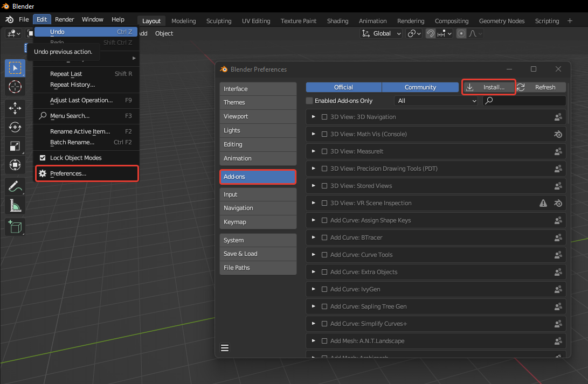Pick the Add Cube tool
Image resolution: width=588 pixels, height=384 pixels.
click(15, 227)
